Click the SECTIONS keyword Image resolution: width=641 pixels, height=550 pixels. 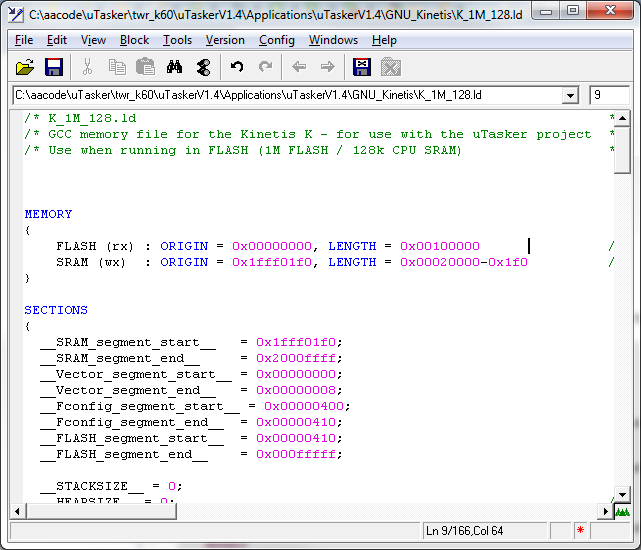coord(56,310)
